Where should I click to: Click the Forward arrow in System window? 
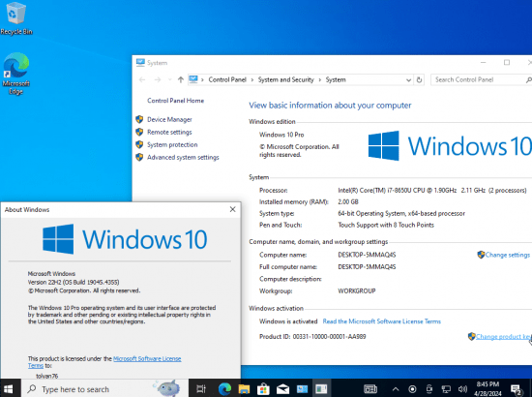point(158,79)
